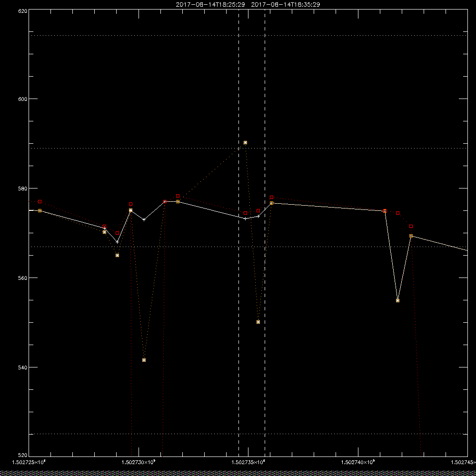Viewport: 476px width, 476px height.
Task: Click the right vertical dashed time marker
Action: [x=265, y=233]
